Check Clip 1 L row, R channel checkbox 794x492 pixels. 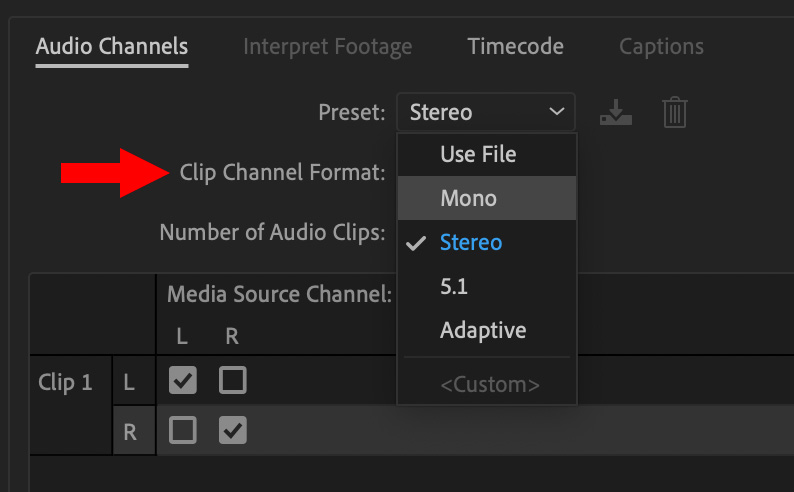coord(233,380)
